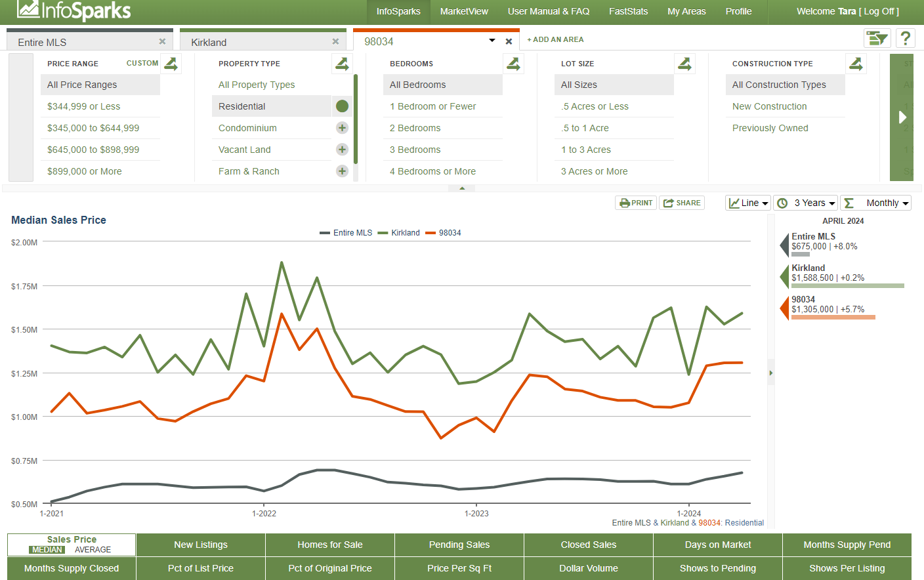Click the + ADD AN AREA link
Screen dimensions: 924x580
tap(555, 39)
